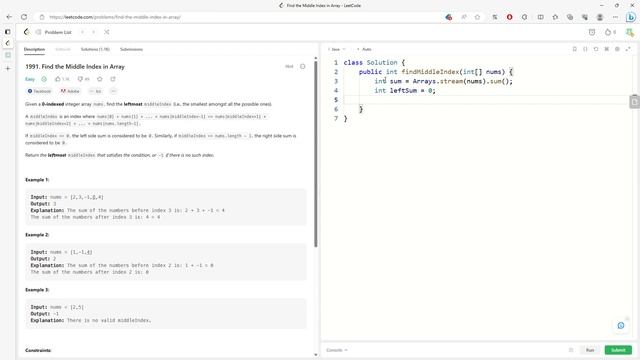This screenshot has height=360, width=640.
Task: Click the browser back arrow
Action: [x=9, y=17]
